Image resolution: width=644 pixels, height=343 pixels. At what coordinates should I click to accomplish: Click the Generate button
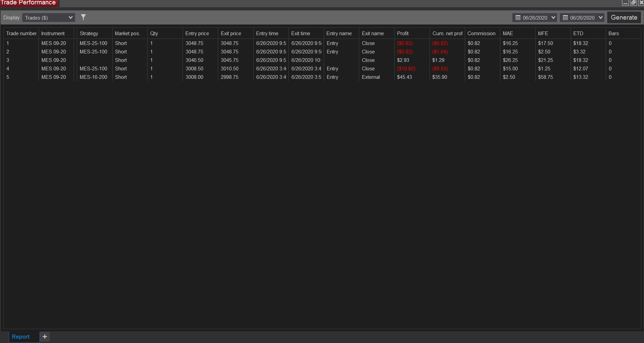point(624,18)
